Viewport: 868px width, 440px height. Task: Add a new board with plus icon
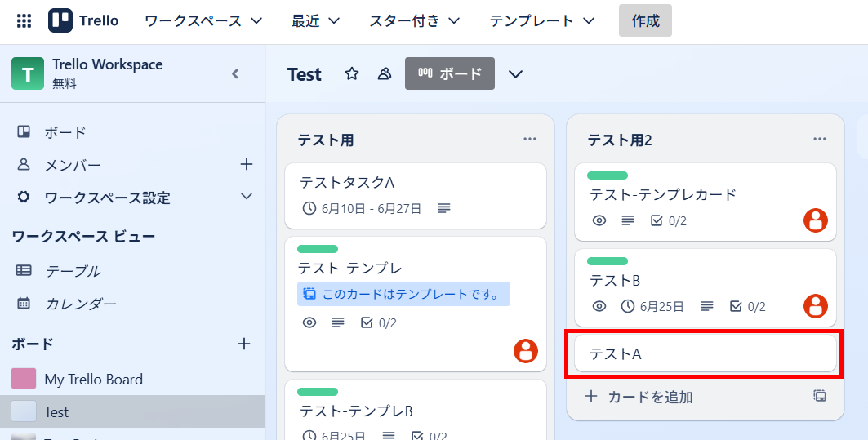(x=244, y=344)
